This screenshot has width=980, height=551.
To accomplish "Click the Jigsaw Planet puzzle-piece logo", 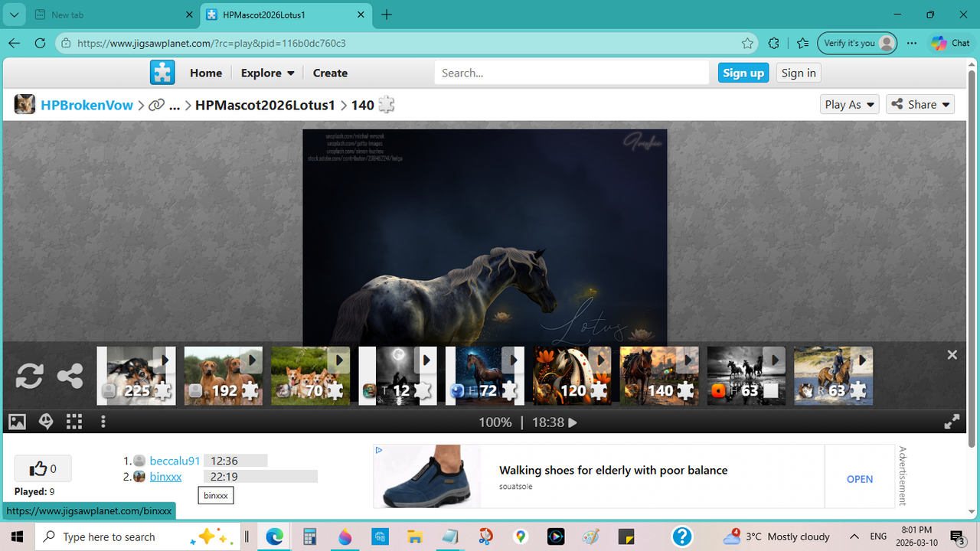I will tap(162, 73).
